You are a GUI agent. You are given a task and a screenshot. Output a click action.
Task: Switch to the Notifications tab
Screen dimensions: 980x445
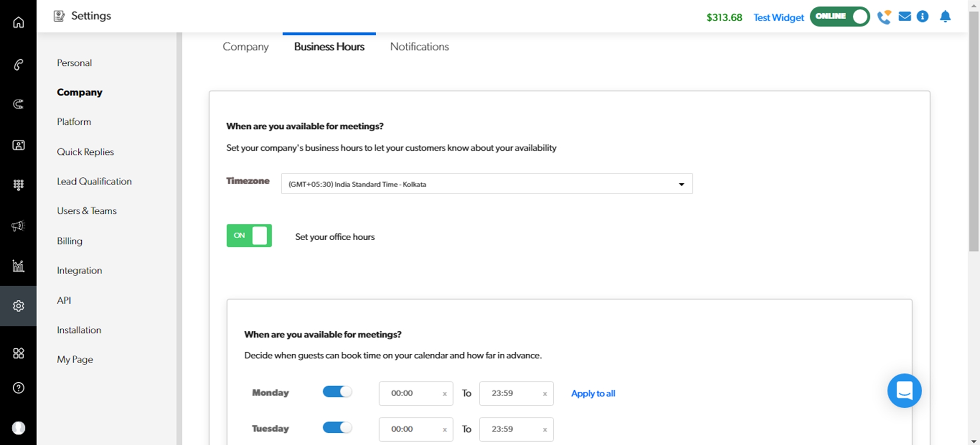click(419, 47)
